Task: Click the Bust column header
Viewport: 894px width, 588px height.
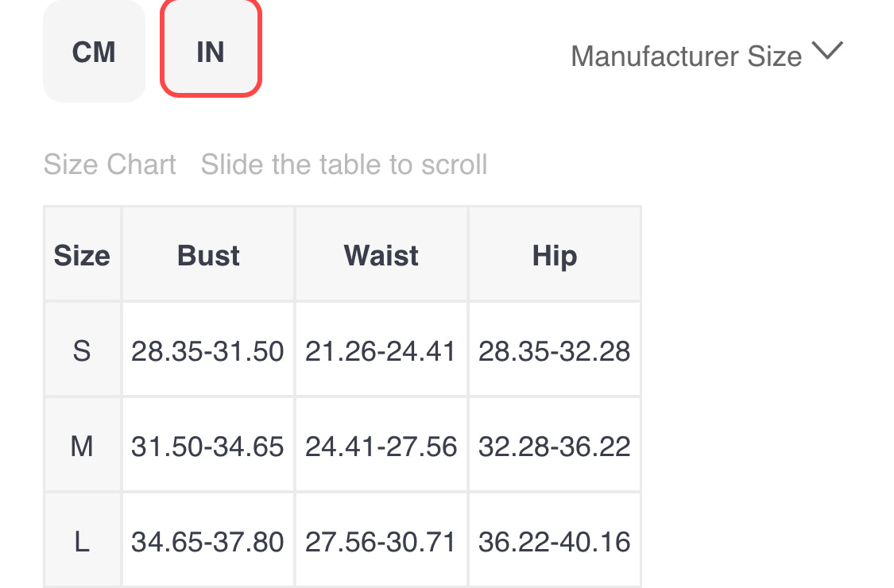Action: [208, 255]
